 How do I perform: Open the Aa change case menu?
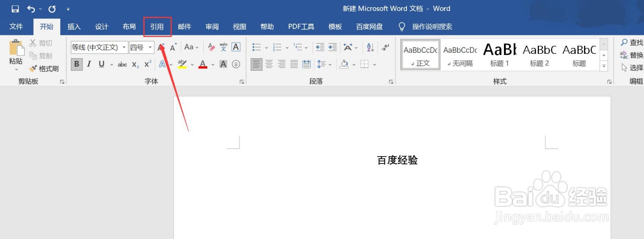[191, 47]
